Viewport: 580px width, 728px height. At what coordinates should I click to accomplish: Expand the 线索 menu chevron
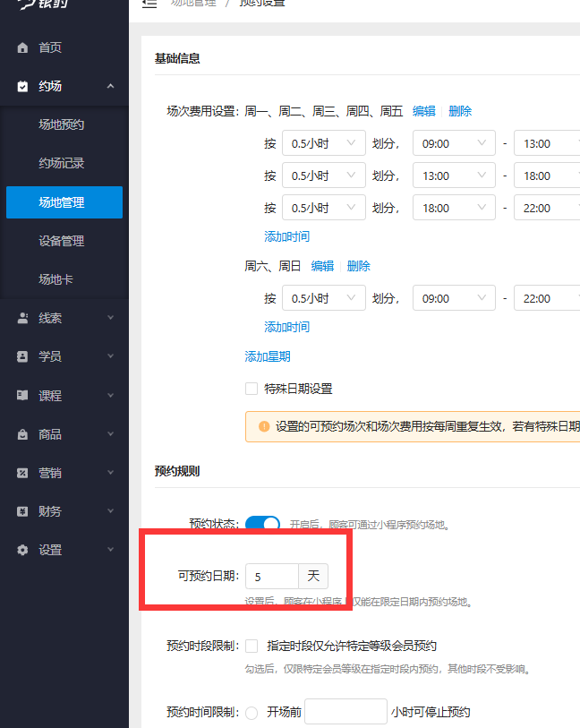110,318
